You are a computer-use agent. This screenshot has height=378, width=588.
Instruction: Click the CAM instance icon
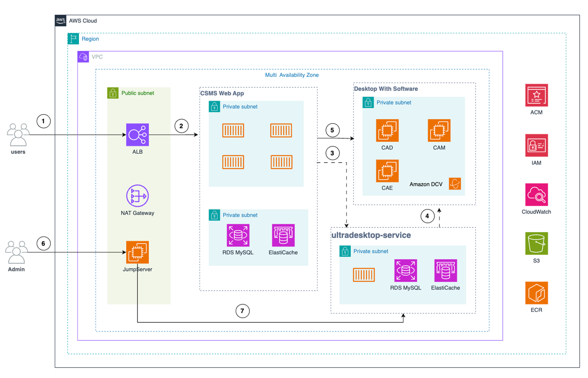click(x=439, y=130)
